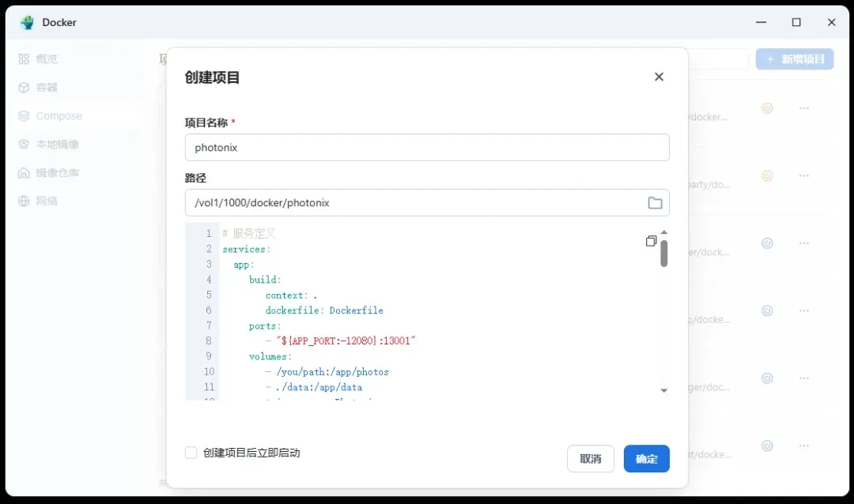Click the folder browse icon in path field
854x504 pixels.
click(655, 203)
